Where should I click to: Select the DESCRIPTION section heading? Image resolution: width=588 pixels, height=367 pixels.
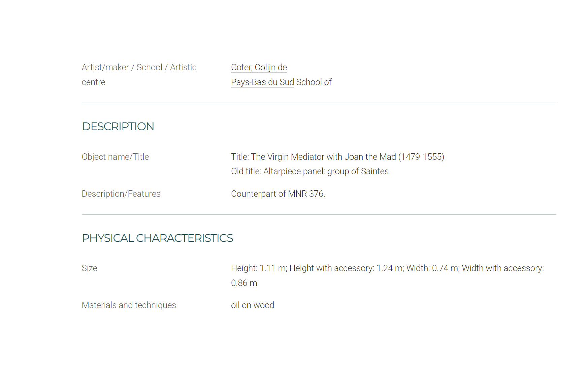pos(118,126)
